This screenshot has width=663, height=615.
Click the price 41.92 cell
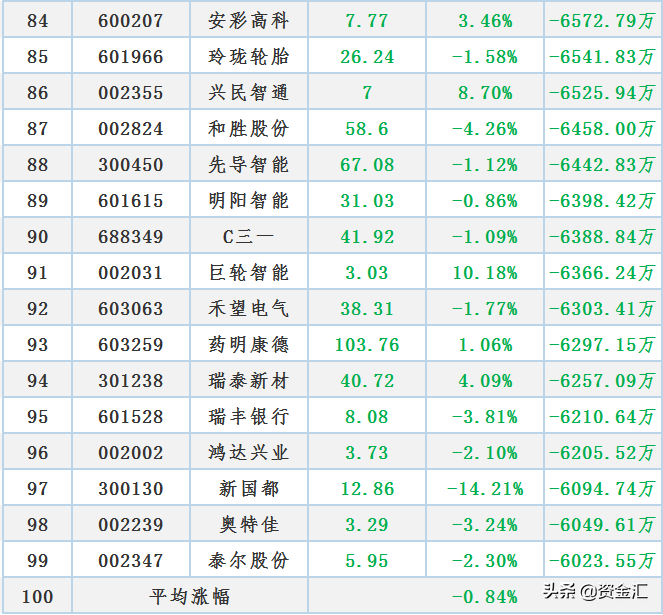click(x=367, y=236)
